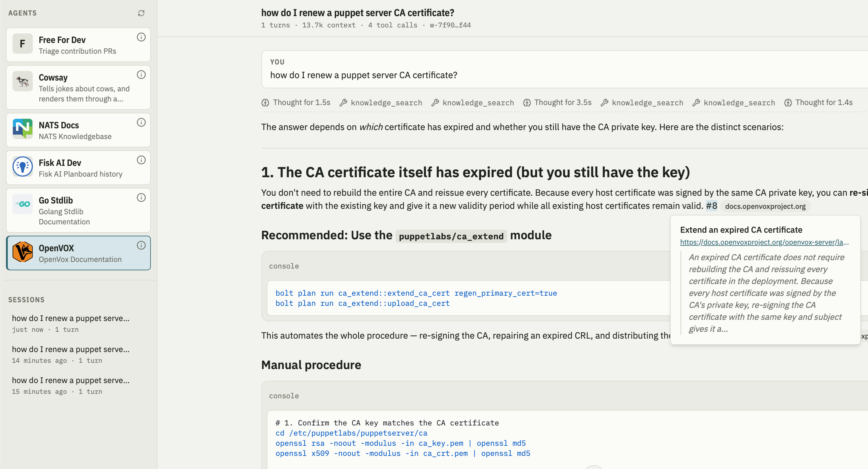868x469 pixels.
Task: Click the puppetlabs/ca_extend inline code
Action: (x=451, y=236)
